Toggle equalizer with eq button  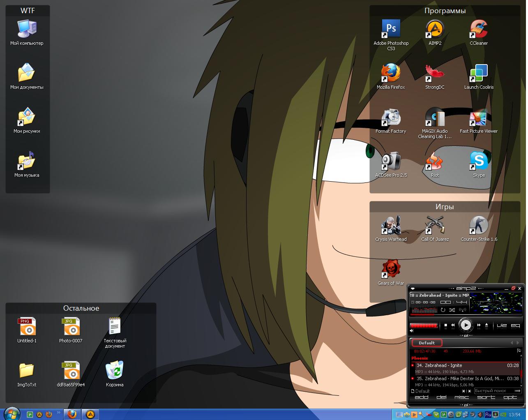pos(515,325)
